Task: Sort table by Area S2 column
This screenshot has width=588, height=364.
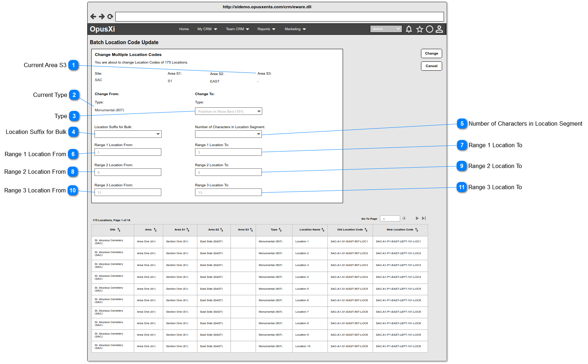Action: [x=222, y=230]
